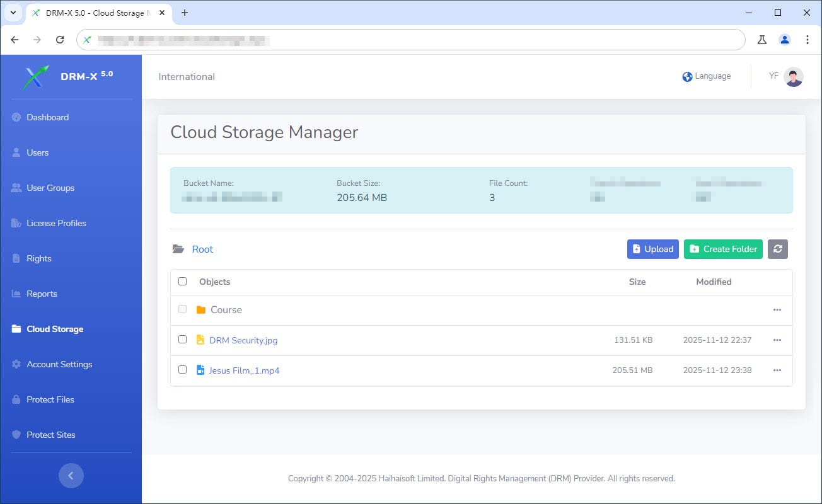The width and height of the screenshot is (822, 504).
Task: Open the Root breadcrumb link
Action: [202, 249]
